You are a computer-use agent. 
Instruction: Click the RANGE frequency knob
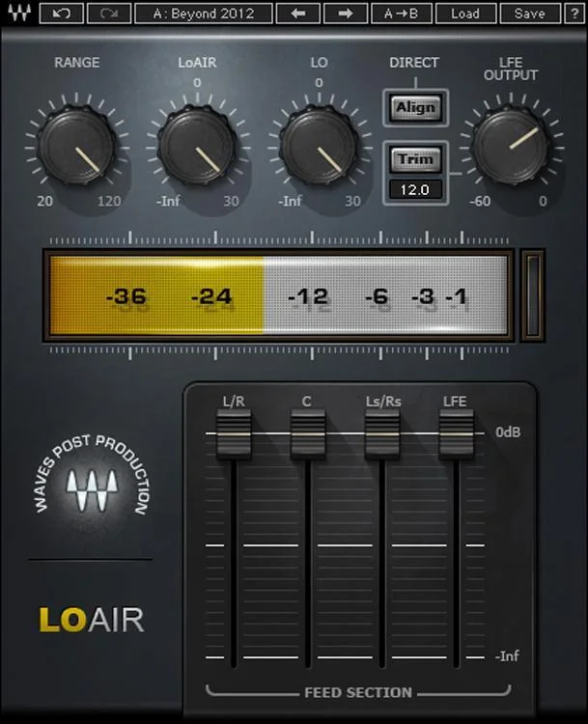[76, 146]
